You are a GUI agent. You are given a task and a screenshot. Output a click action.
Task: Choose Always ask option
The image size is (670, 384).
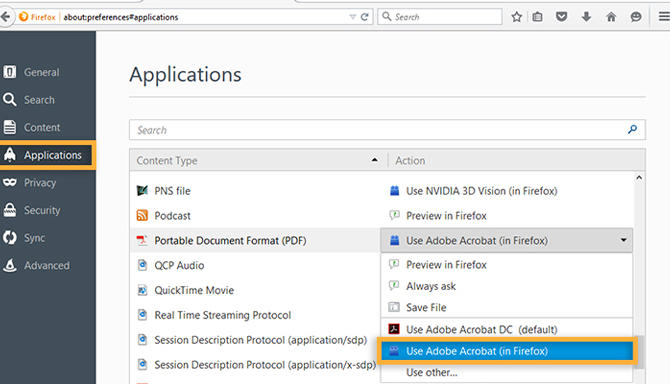coord(506,286)
